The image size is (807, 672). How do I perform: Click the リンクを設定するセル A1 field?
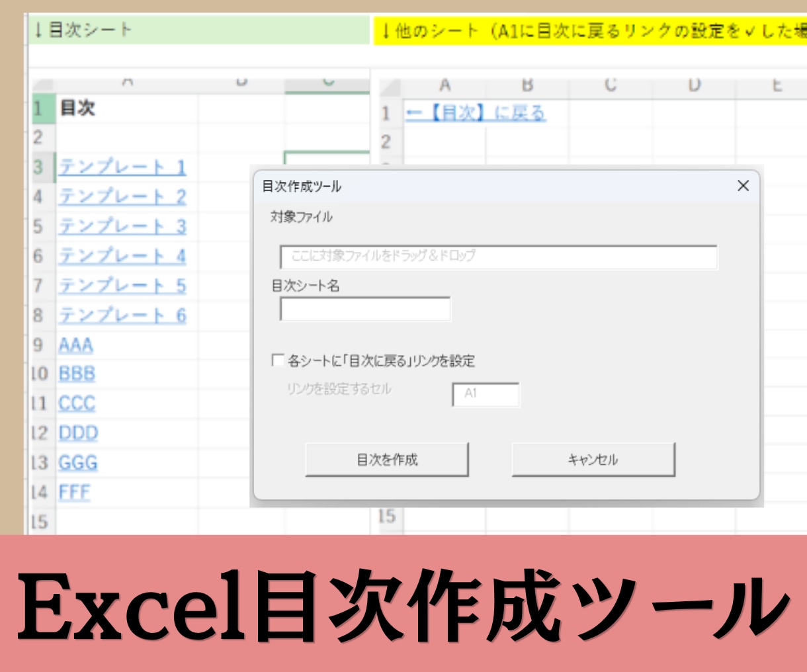[x=486, y=394]
